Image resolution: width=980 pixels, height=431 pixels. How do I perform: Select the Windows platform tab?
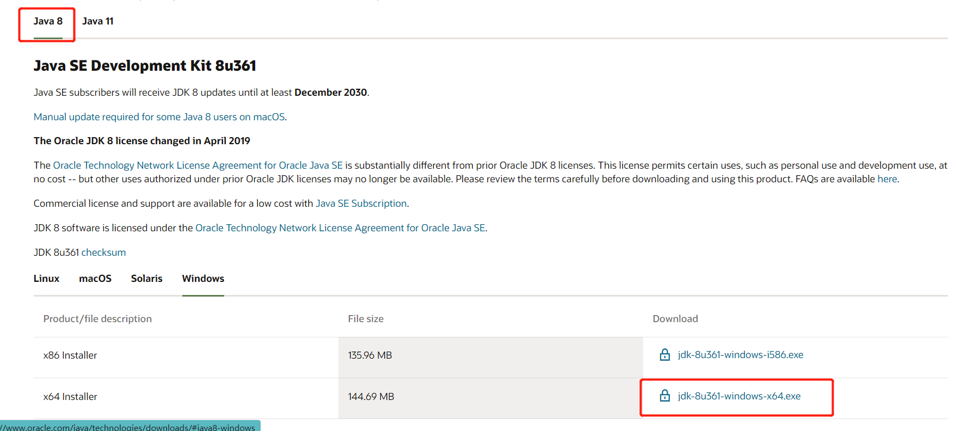pos(203,279)
